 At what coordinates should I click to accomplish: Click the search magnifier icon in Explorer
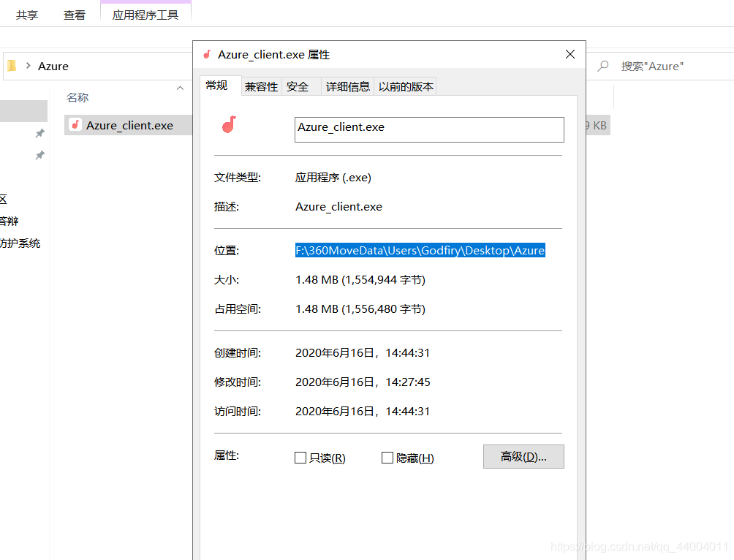(x=603, y=66)
